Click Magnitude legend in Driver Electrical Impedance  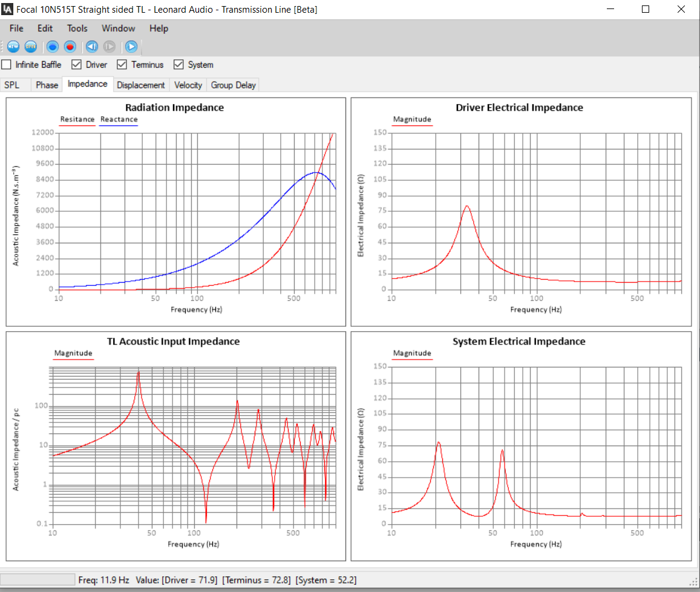pyautogui.click(x=412, y=120)
